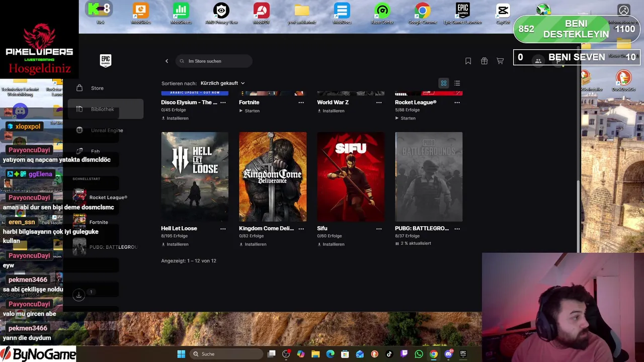Click the Razer Cortex desktop shortcut

click(382, 14)
